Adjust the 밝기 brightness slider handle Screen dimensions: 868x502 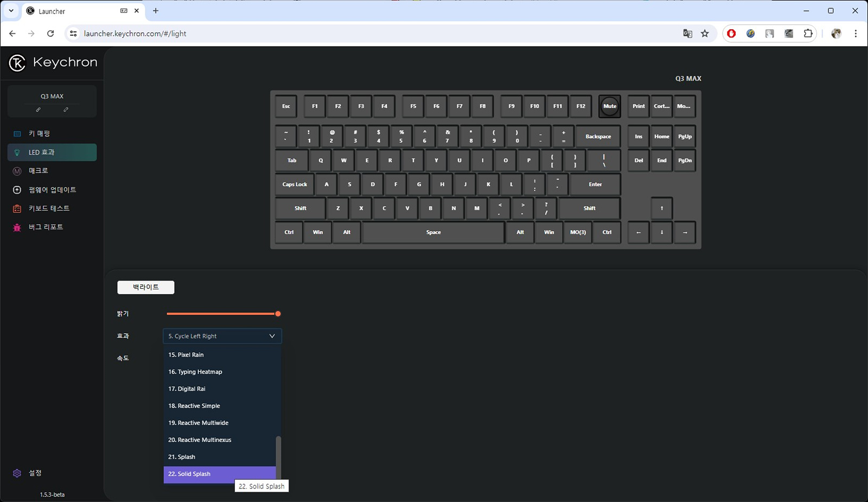point(278,314)
